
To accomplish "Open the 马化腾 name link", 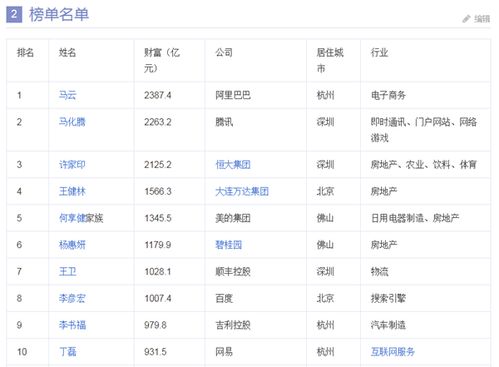I will [72, 122].
